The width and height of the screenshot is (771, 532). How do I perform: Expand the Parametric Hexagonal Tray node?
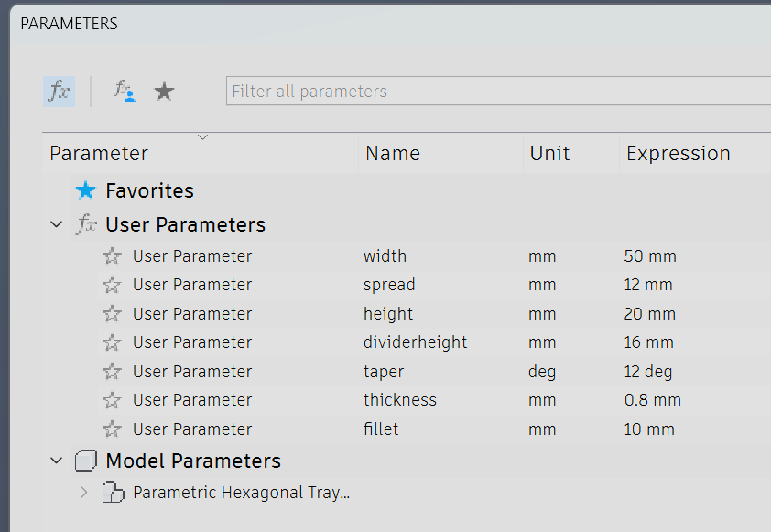[x=84, y=493]
